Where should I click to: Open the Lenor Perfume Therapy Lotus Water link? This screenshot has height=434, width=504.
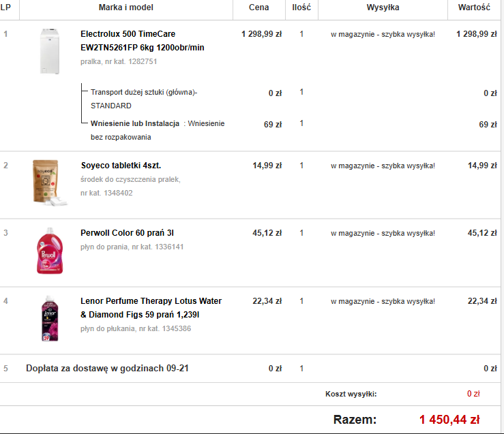(x=151, y=307)
